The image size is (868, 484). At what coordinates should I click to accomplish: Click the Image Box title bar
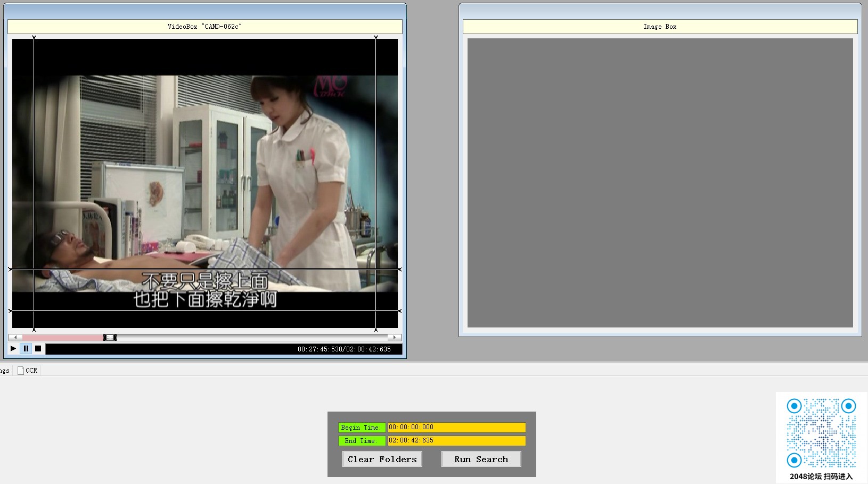click(660, 27)
